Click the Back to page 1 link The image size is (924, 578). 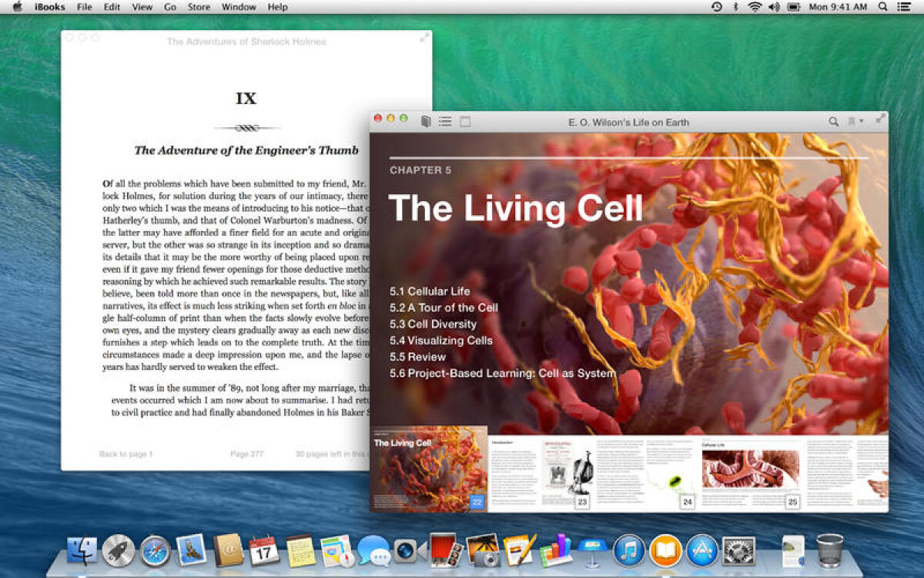[x=126, y=455]
